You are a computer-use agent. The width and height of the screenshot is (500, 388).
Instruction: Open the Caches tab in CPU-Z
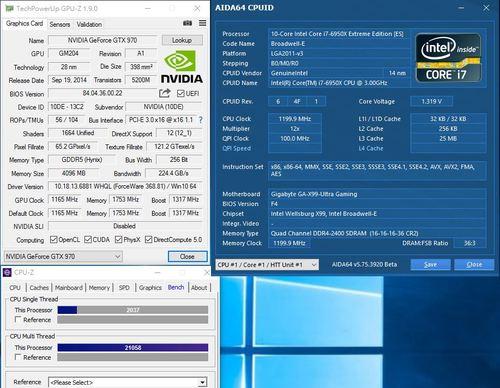tap(39, 287)
